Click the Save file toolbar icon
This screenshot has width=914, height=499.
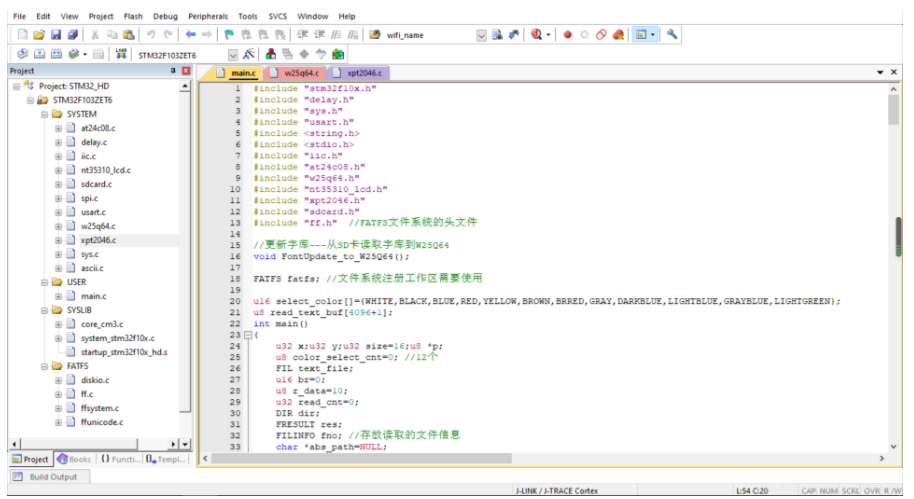[57, 35]
